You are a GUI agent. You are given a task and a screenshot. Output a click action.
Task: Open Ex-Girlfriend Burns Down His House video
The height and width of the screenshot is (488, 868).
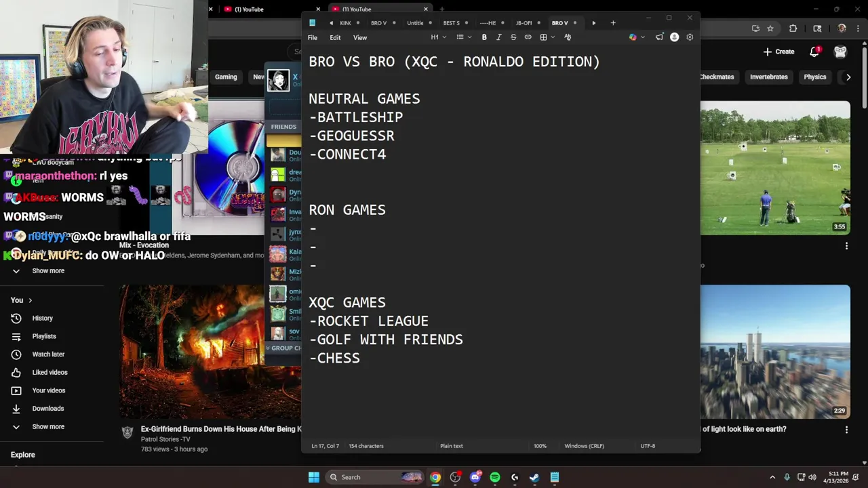[x=220, y=429]
